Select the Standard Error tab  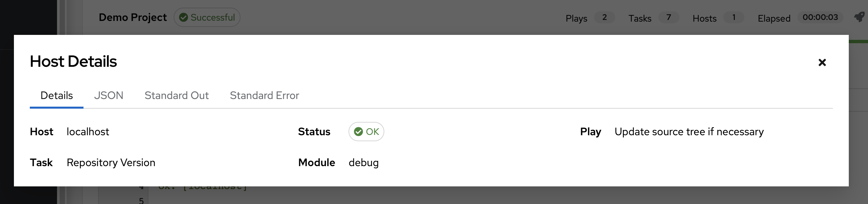point(264,96)
